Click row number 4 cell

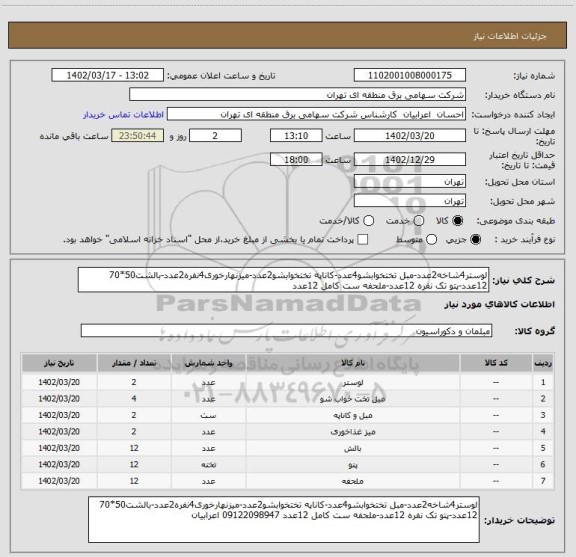point(543,432)
